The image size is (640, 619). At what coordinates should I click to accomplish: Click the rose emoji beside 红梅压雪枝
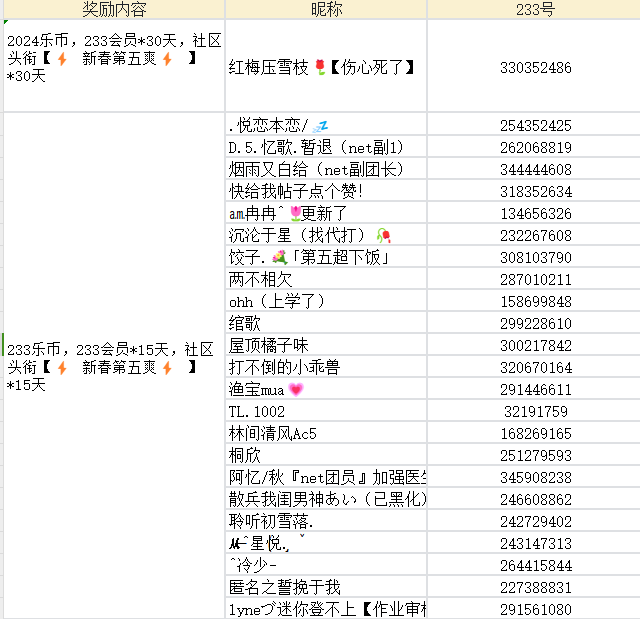tap(320, 68)
